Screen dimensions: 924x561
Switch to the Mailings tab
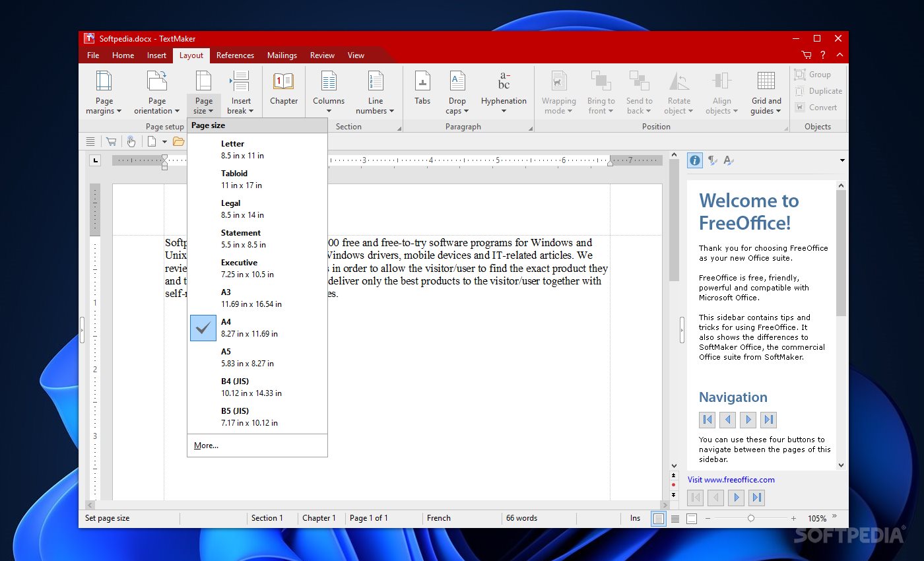pyautogui.click(x=282, y=55)
